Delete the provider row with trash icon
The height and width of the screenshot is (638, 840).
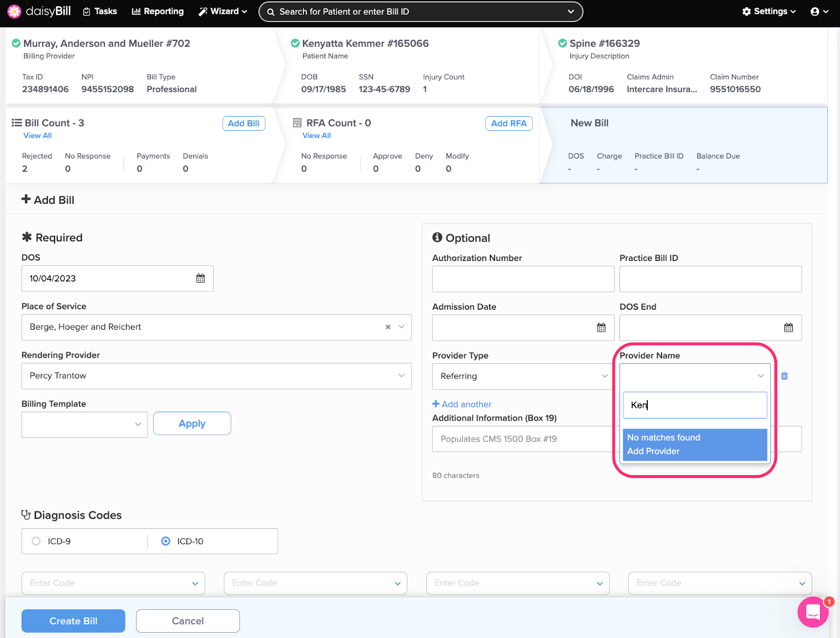[x=784, y=376]
